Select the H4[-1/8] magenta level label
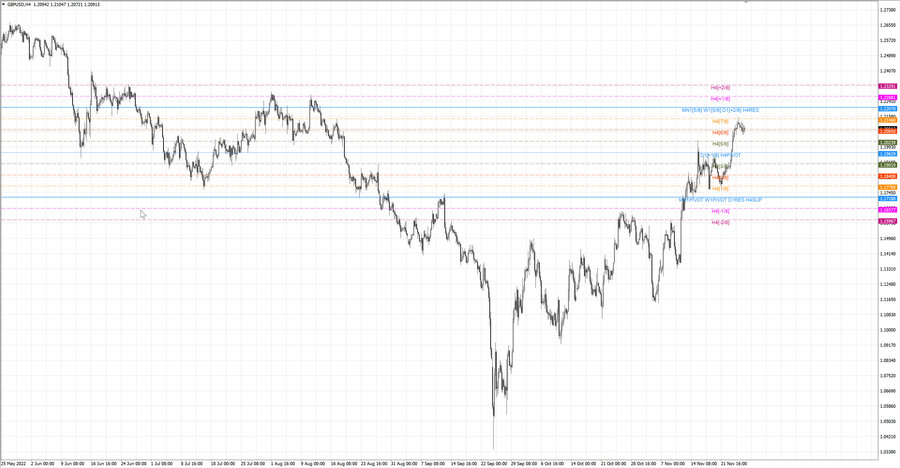The width and height of the screenshot is (900, 468). point(720,211)
